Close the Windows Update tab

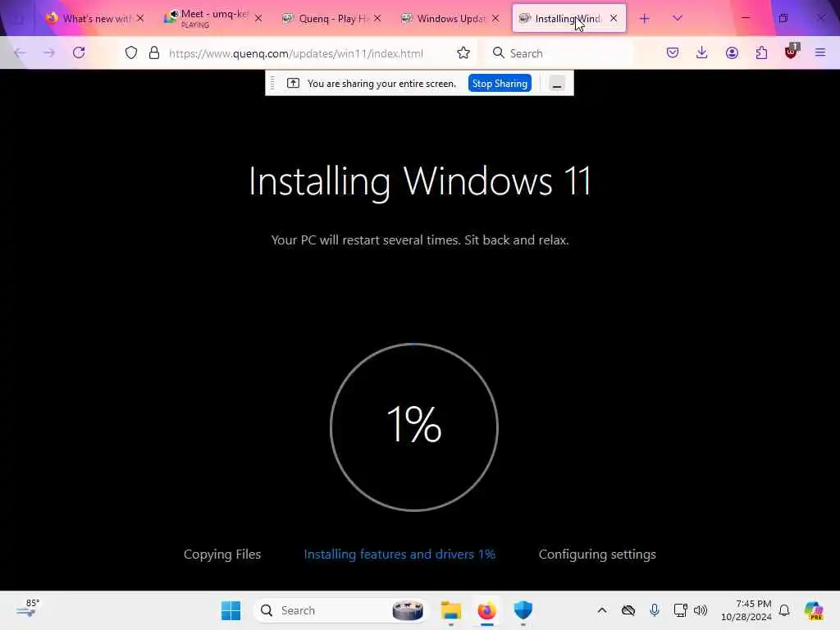pos(495,18)
